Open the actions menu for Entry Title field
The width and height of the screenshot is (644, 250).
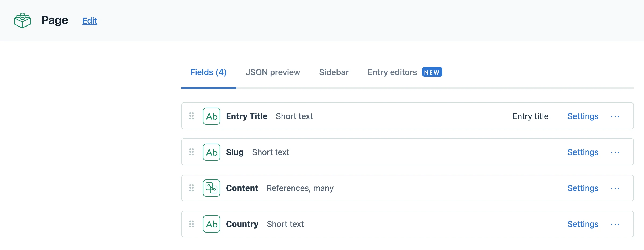pos(615,116)
